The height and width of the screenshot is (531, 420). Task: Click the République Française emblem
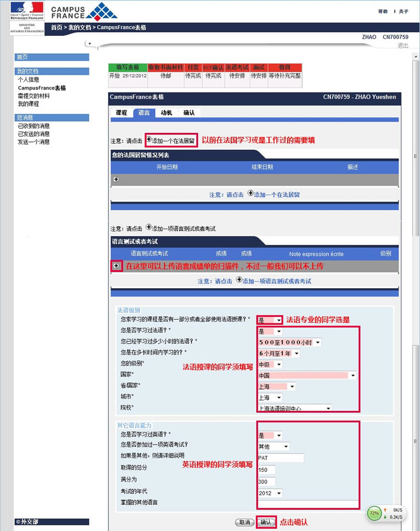point(27,11)
